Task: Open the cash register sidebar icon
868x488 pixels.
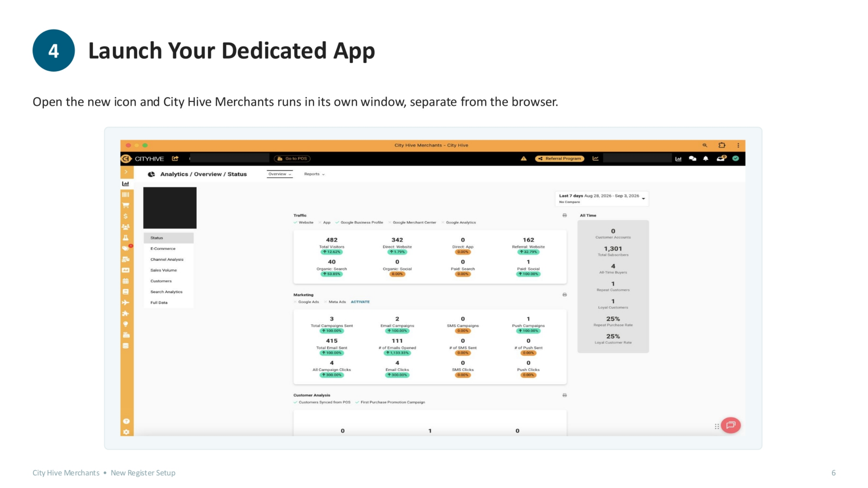Action: pos(126,335)
